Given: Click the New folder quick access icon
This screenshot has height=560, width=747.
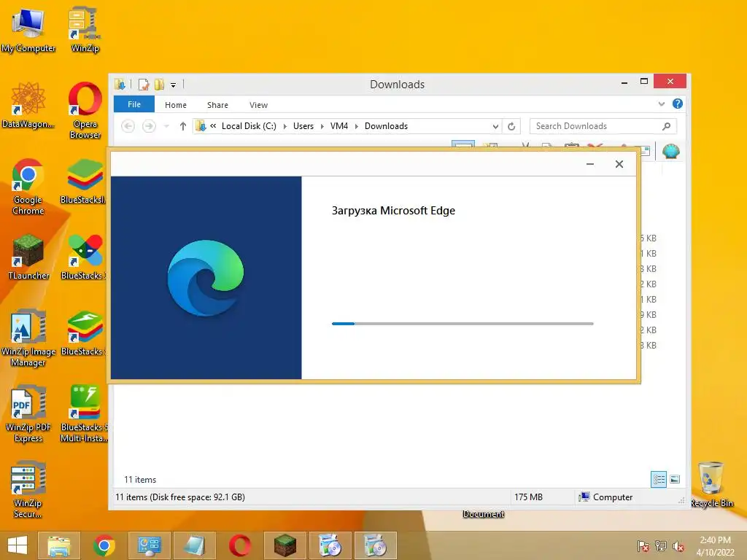Looking at the screenshot, I should (159, 85).
